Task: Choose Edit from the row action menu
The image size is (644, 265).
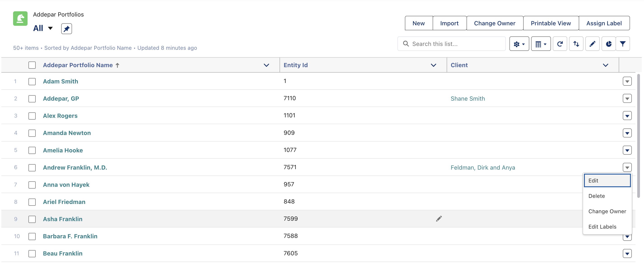Action: pyautogui.click(x=607, y=181)
